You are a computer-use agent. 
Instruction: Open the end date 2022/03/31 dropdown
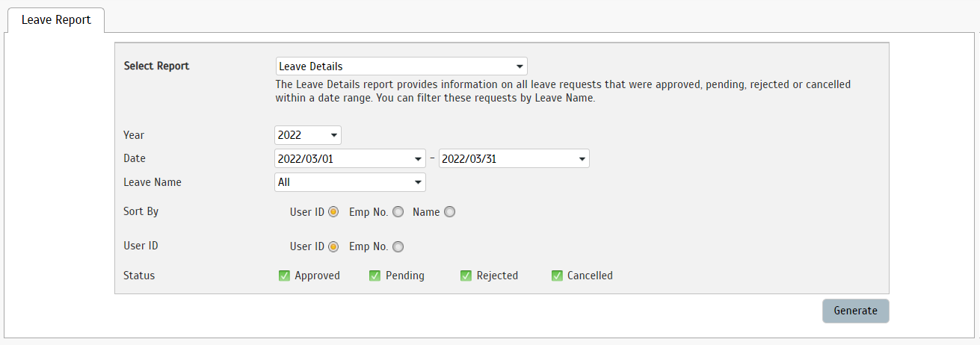click(514, 158)
